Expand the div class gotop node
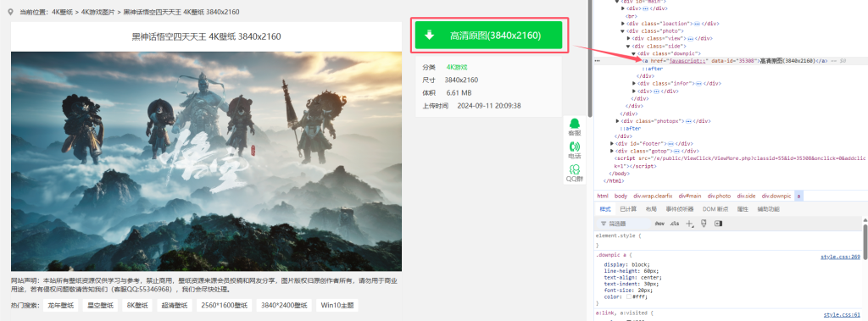The height and width of the screenshot is (321, 868). pos(612,151)
